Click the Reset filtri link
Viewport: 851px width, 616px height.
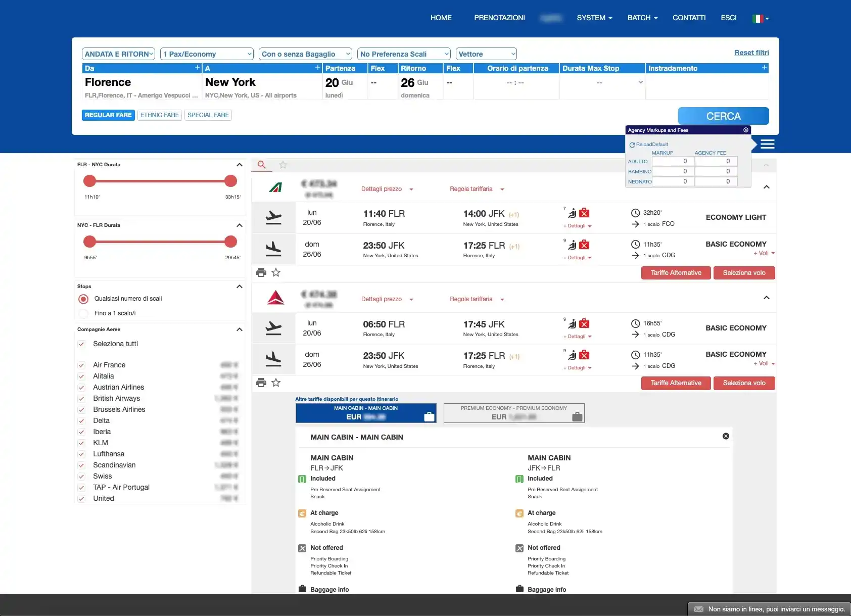751,53
